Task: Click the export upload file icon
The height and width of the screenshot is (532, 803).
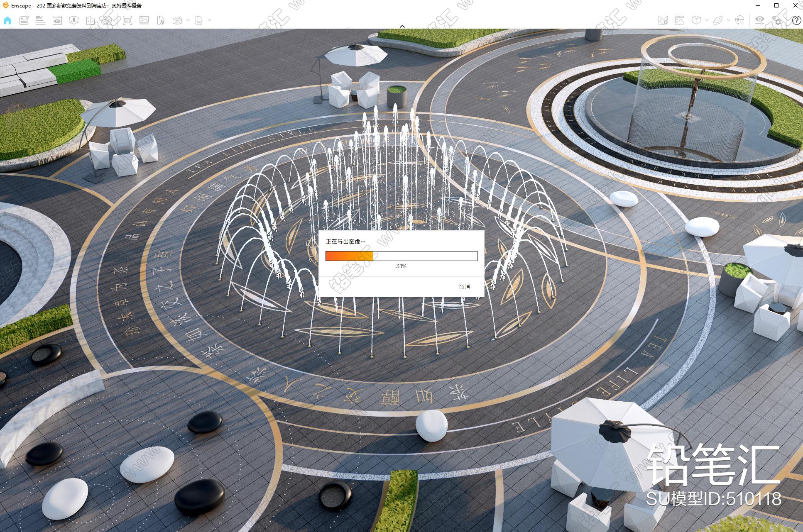Action: pos(161,20)
